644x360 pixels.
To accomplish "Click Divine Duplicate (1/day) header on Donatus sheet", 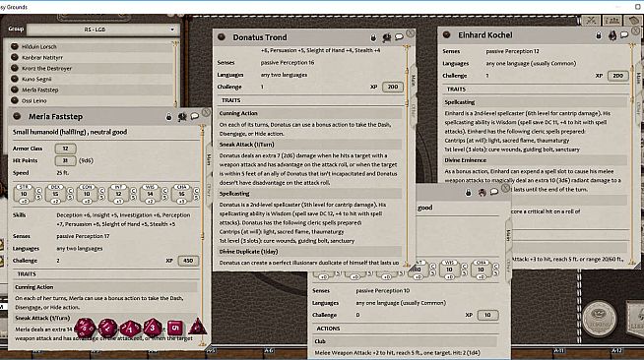I will 309,252.
